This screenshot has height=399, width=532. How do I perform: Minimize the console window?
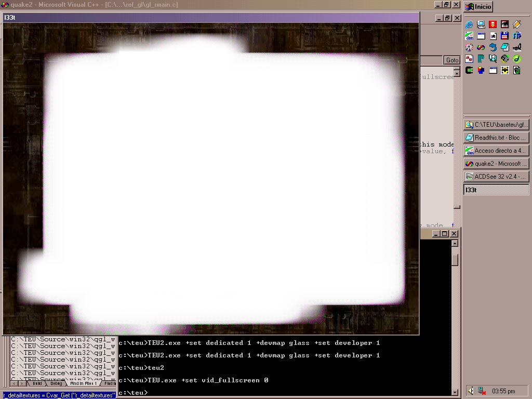click(x=436, y=233)
